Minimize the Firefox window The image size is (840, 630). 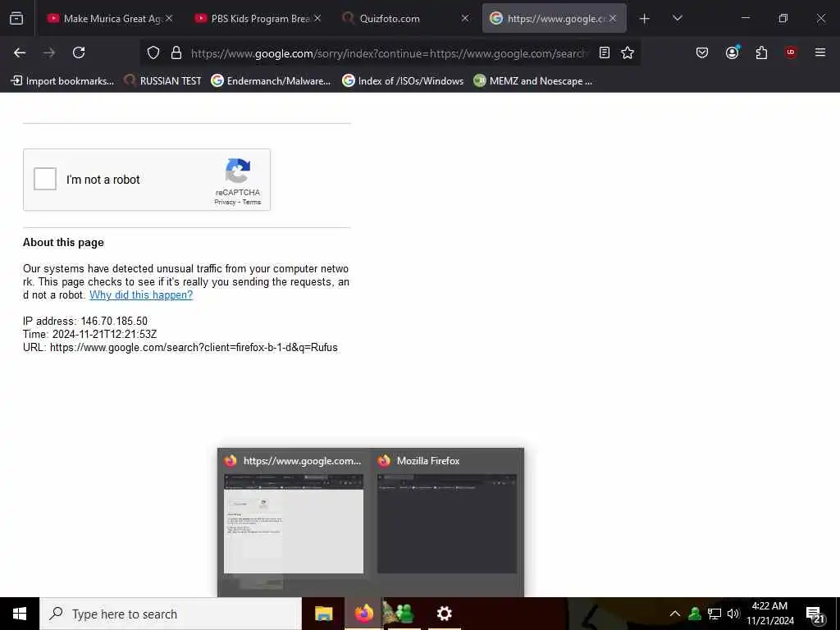(745, 18)
